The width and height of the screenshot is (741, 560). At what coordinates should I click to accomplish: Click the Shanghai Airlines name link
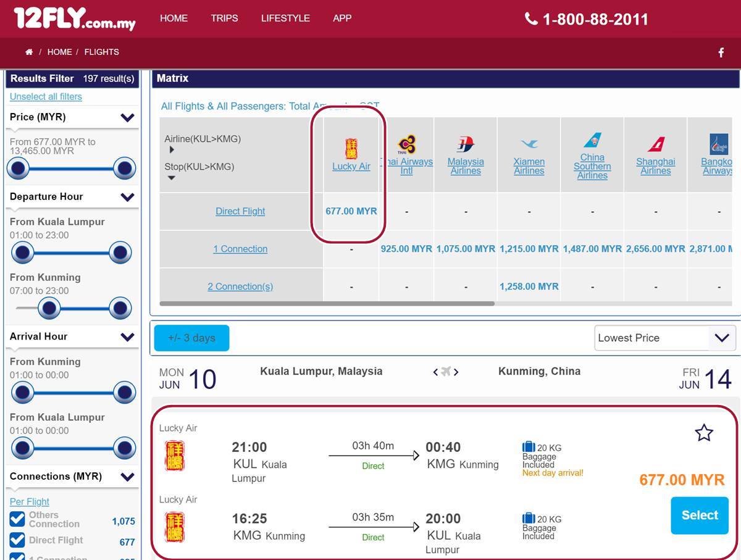(x=656, y=166)
